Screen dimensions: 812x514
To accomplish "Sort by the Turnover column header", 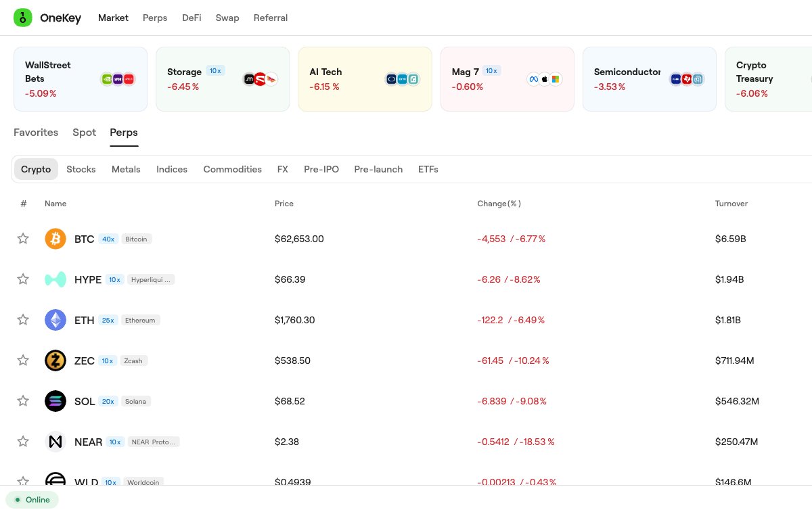I will (x=731, y=204).
